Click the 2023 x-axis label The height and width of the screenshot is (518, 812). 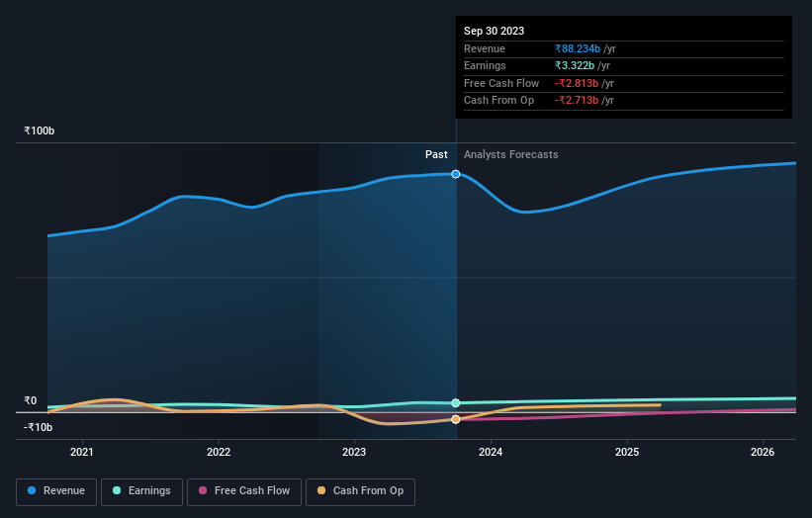354,452
